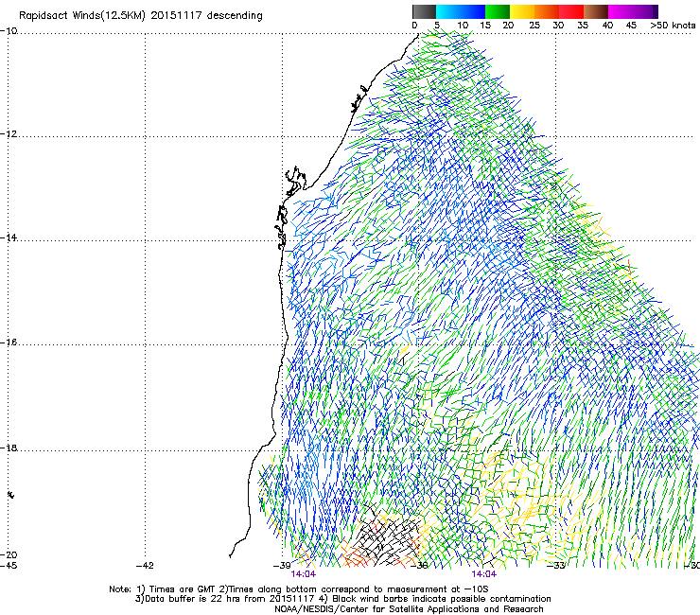Choose the brown 35-40 knots legend segment
Viewport: 700px width, 615px height.
click(596, 11)
